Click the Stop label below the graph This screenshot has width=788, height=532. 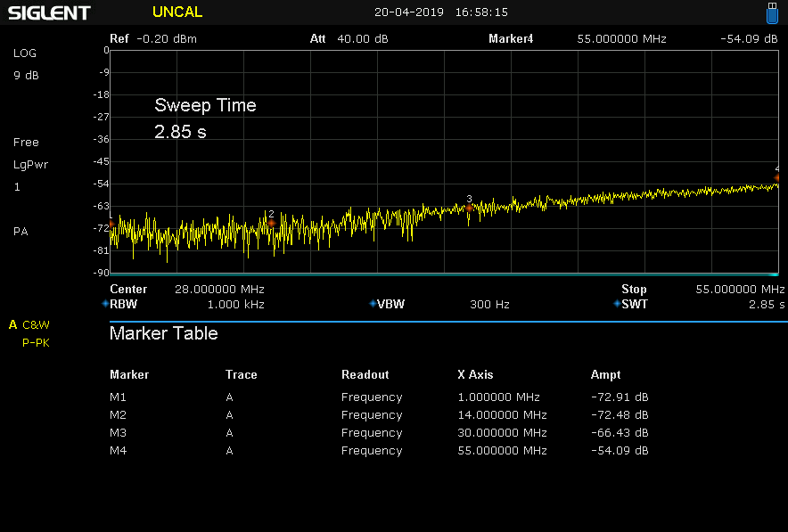(634, 290)
